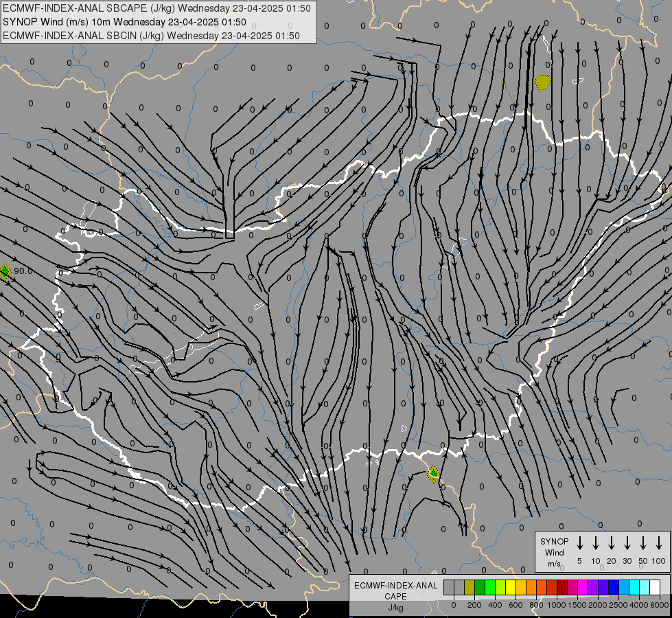The height and width of the screenshot is (618, 672).
Task: Click the 2500 tick label on colorbar
Action: click(x=618, y=605)
